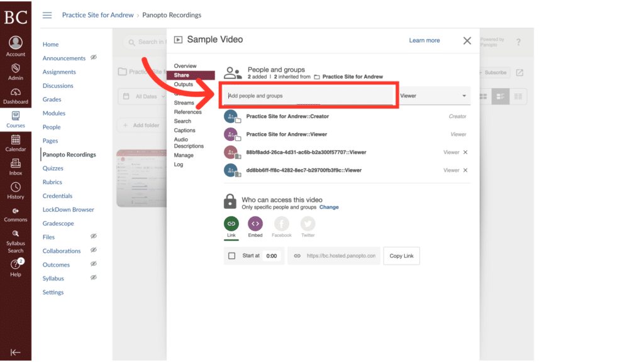Enable the Start at checkbox

(231, 256)
